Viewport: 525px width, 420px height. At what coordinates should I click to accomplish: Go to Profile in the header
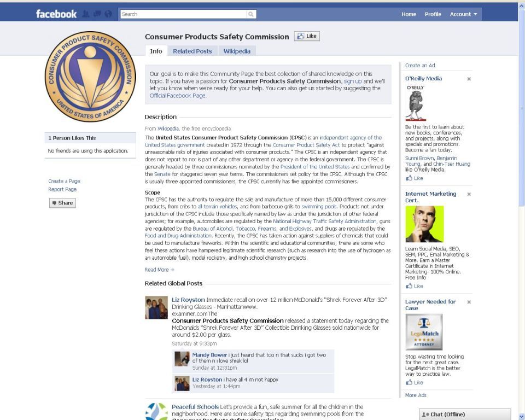433,14
